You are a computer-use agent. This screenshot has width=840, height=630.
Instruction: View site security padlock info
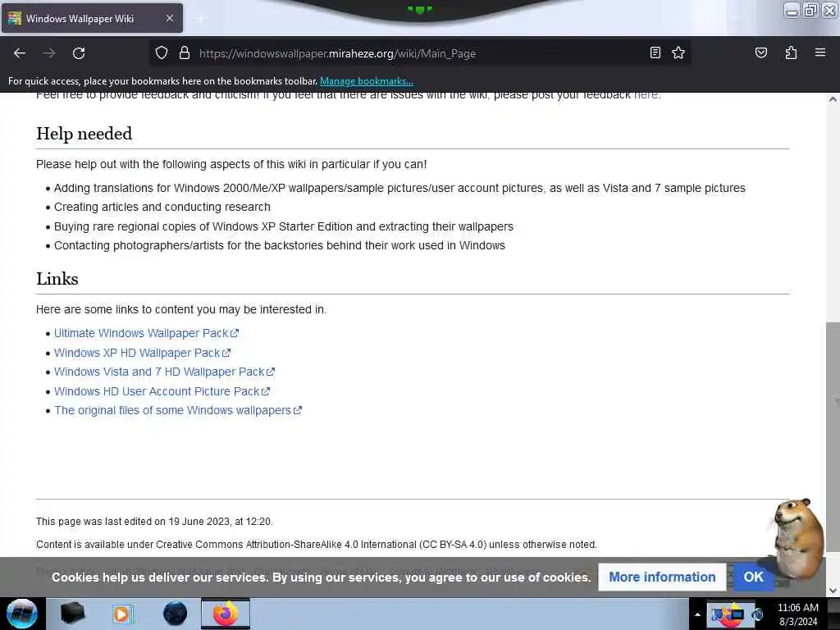pos(185,53)
